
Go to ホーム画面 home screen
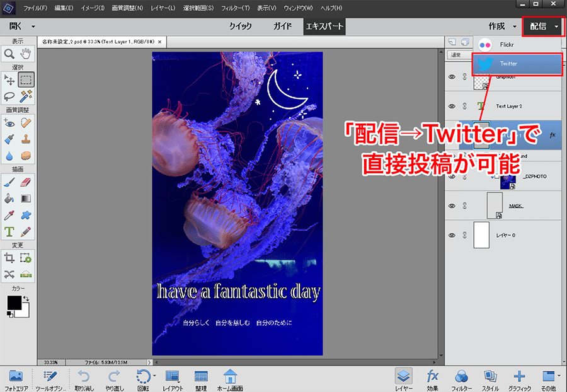pyautogui.click(x=230, y=381)
